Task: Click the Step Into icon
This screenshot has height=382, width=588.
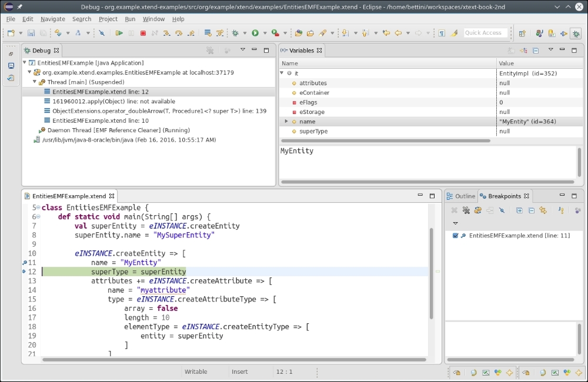Action: [x=166, y=33]
